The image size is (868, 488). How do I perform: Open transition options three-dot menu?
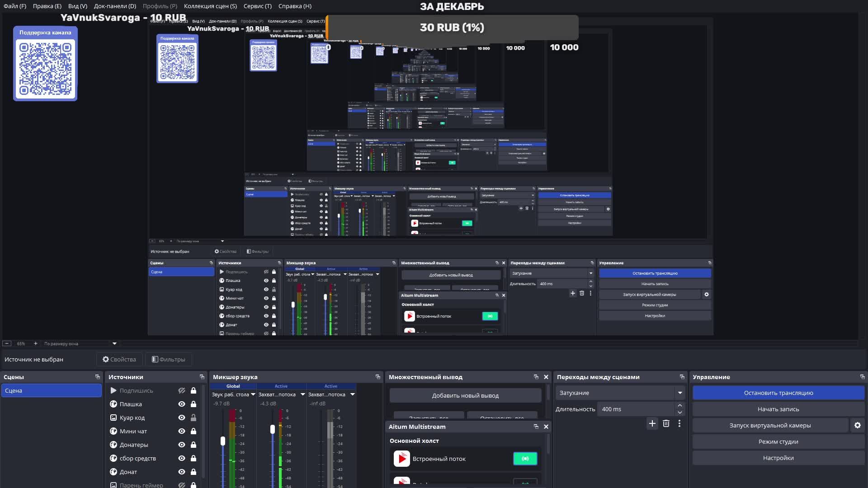pos(679,423)
